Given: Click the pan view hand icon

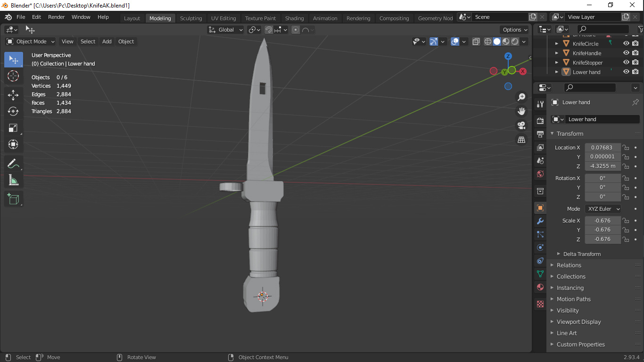Looking at the screenshot, I should (x=521, y=111).
